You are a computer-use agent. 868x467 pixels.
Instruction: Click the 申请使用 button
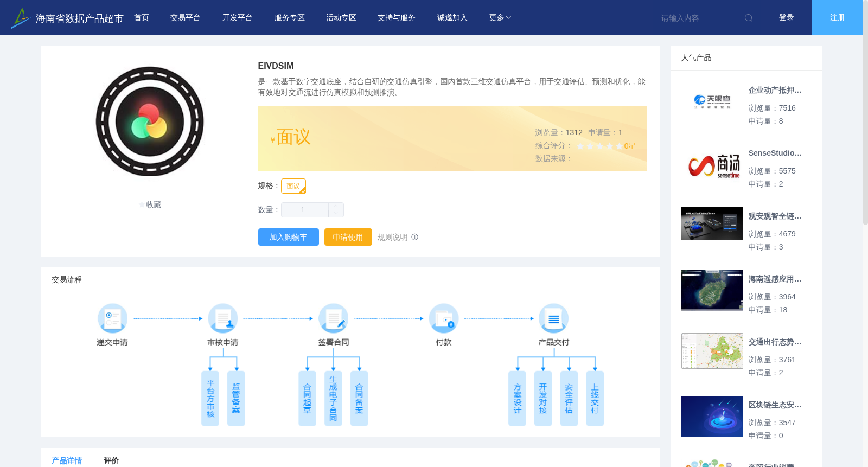(348, 237)
